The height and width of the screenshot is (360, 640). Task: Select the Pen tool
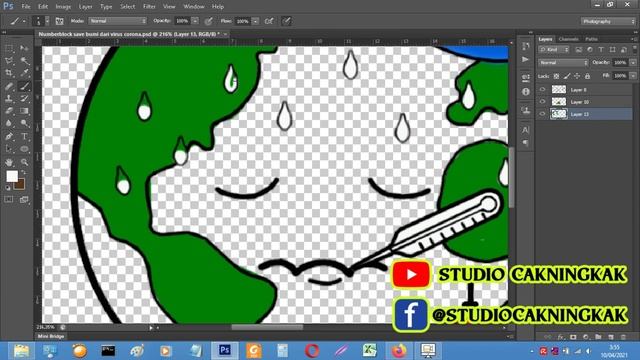(9, 136)
